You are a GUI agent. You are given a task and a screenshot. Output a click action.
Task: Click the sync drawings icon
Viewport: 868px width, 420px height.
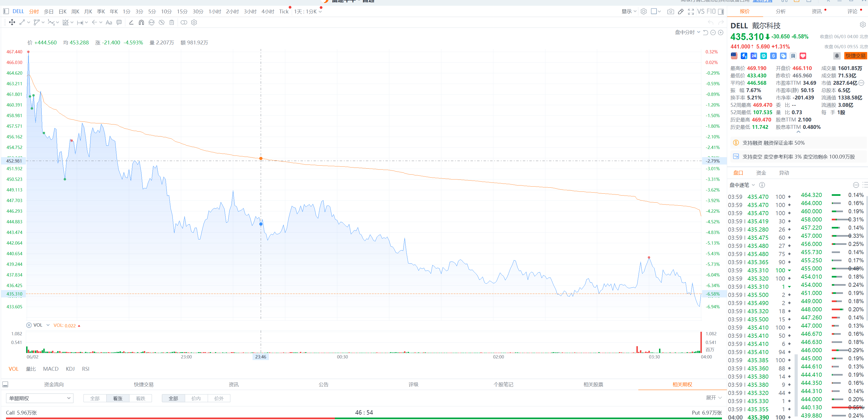pos(152,23)
